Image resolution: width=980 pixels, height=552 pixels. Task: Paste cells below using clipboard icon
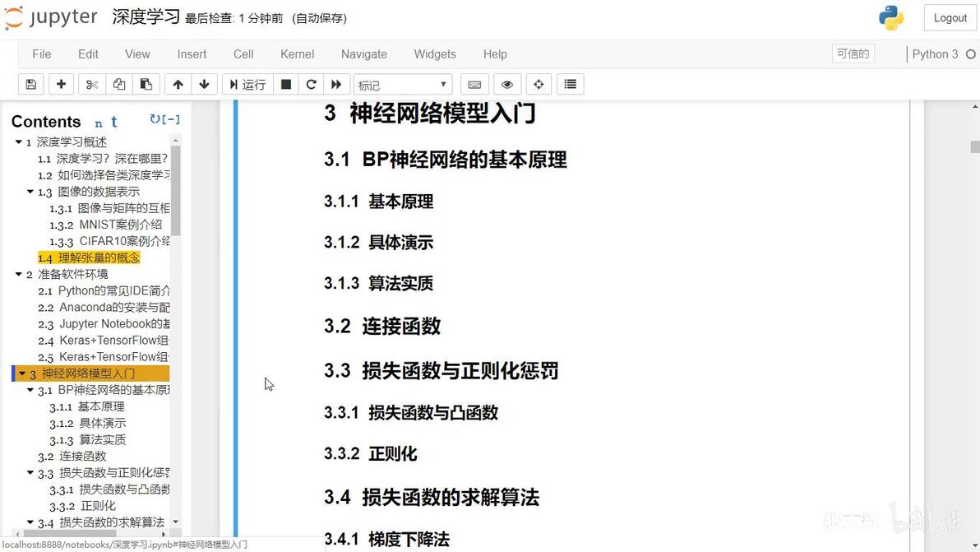point(146,85)
